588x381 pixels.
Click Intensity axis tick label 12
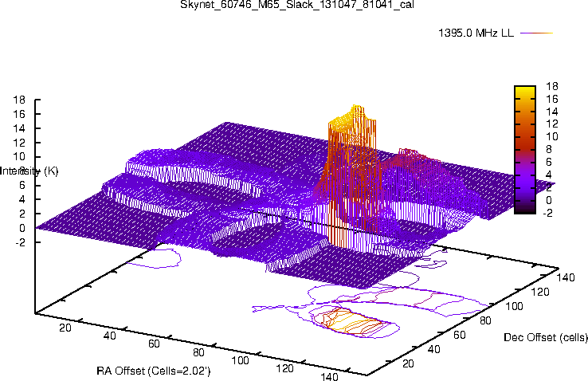pos(19,143)
